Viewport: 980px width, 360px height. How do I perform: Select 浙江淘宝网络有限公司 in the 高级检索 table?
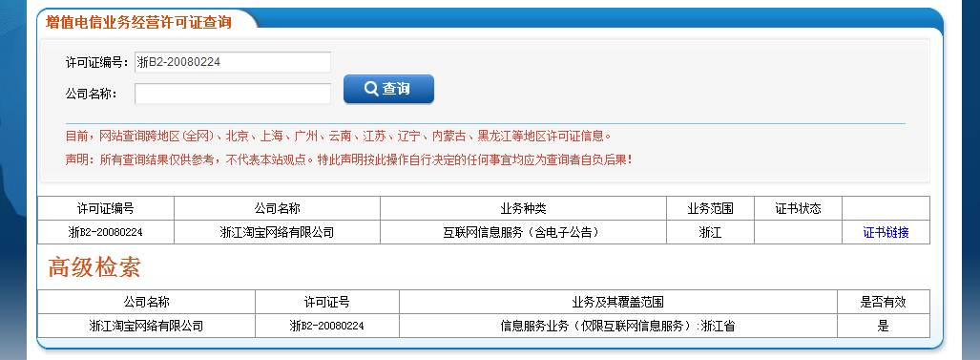pos(146,326)
